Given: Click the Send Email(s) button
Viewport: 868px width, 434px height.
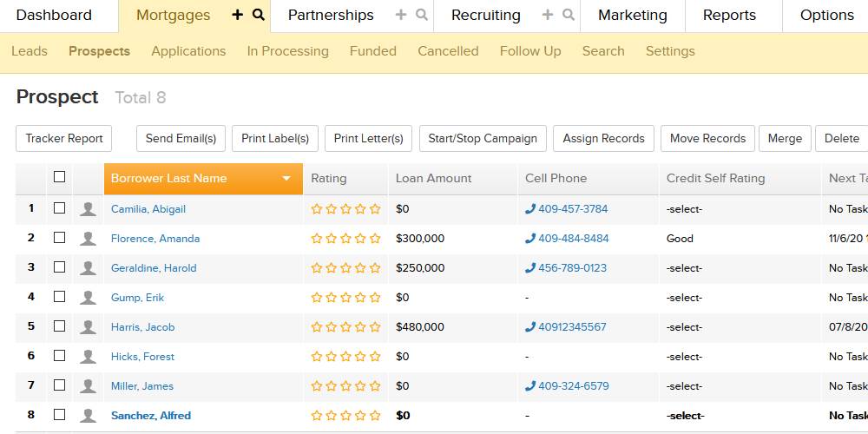Looking at the screenshot, I should point(181,138).
